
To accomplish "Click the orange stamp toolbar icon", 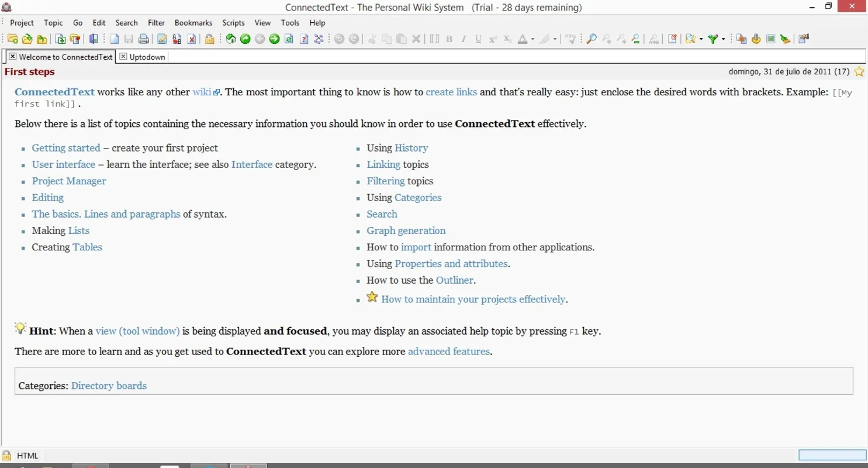I will coord(756,39).
